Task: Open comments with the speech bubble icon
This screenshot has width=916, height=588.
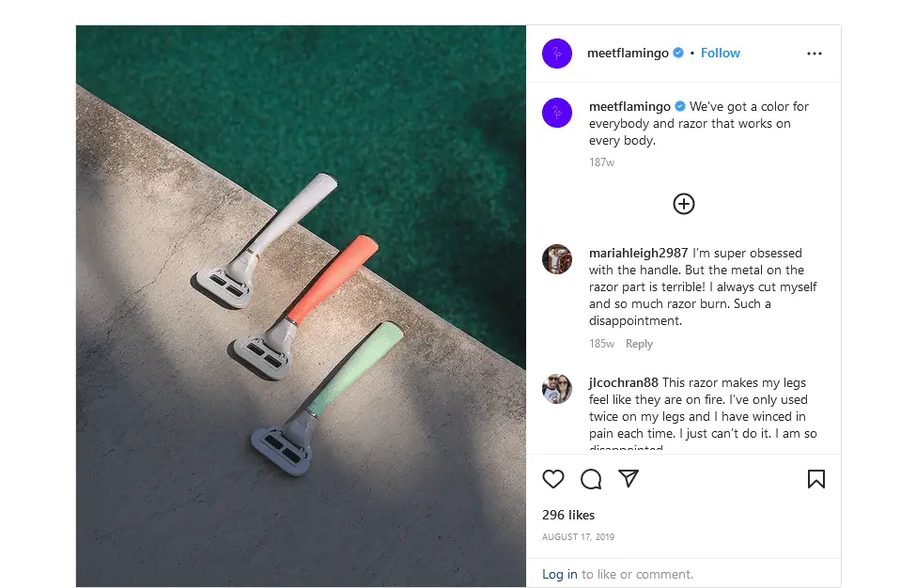Action: pos(591,479)
